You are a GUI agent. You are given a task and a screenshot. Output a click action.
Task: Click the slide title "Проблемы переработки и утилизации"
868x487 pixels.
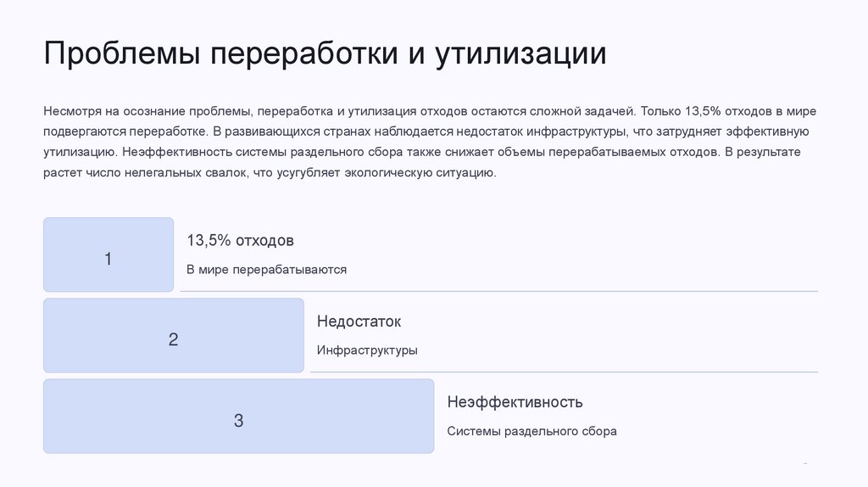coord(325,53)
